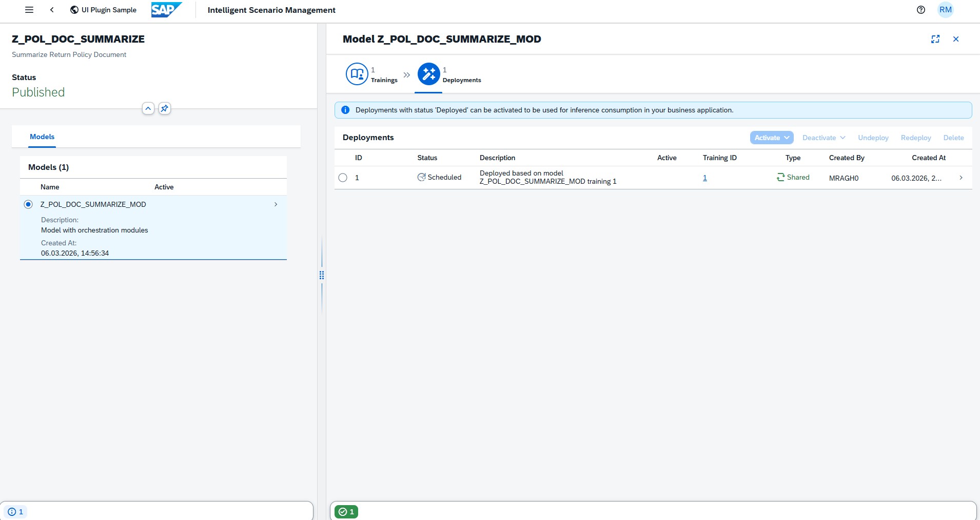Click the UI Plugin Sample globe icon
The image size is (980, 520).
(74, 10)
